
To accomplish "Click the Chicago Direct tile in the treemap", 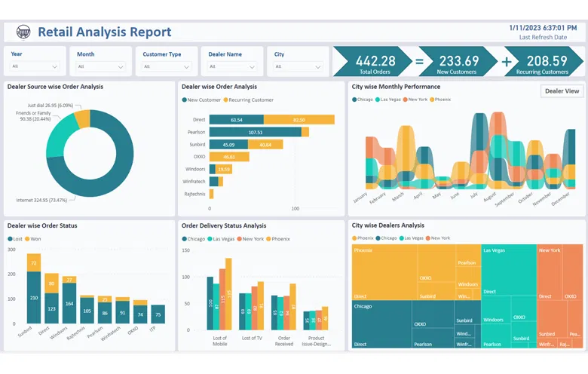I will click(379, 324).
